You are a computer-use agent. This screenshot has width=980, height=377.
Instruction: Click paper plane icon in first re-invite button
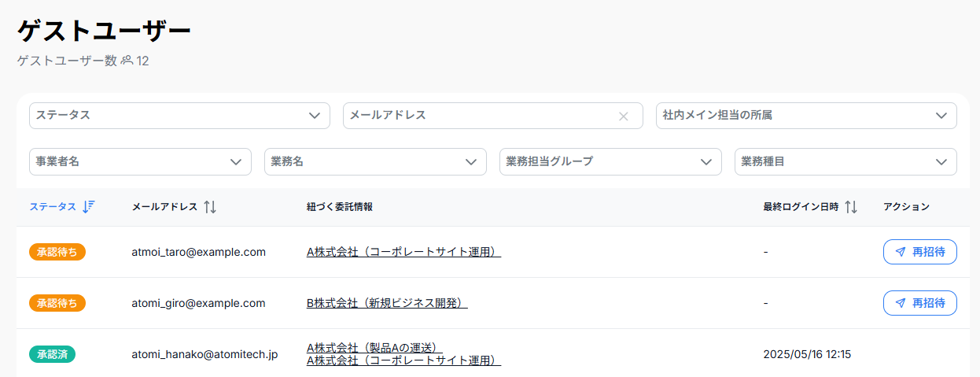[901, 252]
